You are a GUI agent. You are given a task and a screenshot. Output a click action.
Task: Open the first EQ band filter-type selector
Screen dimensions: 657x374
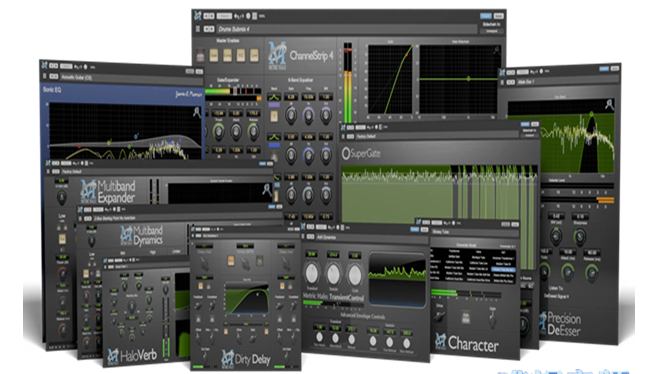(274, 98)
